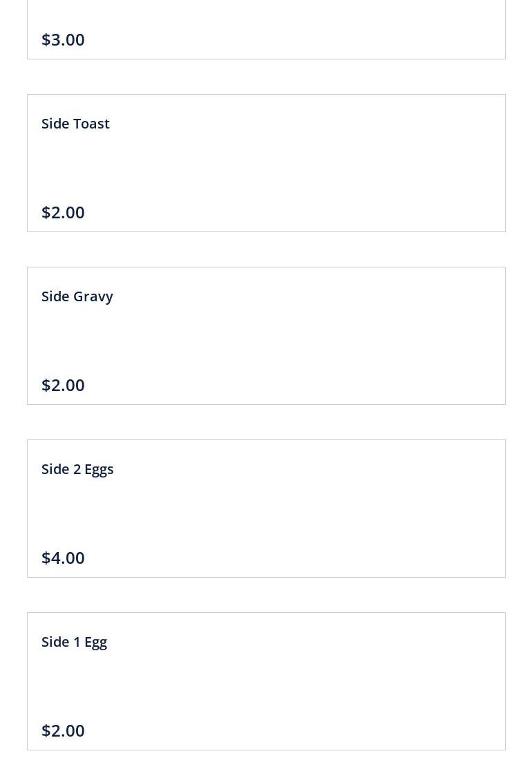Screen dimensions: 532x767
Task: Select the Side Gravy item title
Action: tap(77, 296)
